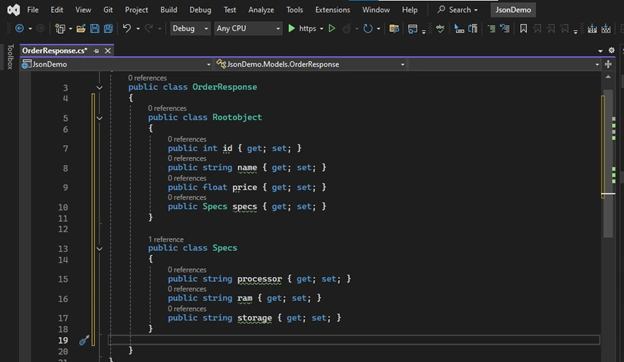Close the OrderResponse.cs tab
The width and height of the screenshot is (624, 362).
pos(107,51)
